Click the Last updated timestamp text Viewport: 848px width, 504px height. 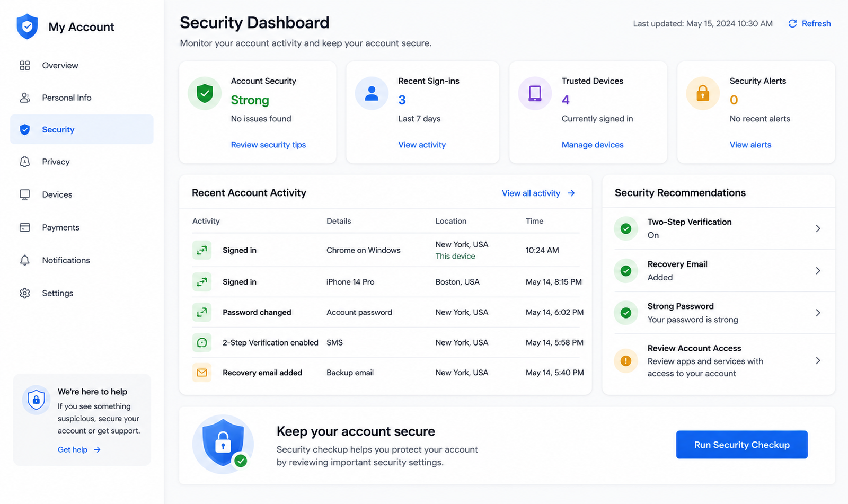[x=703, y=23]
